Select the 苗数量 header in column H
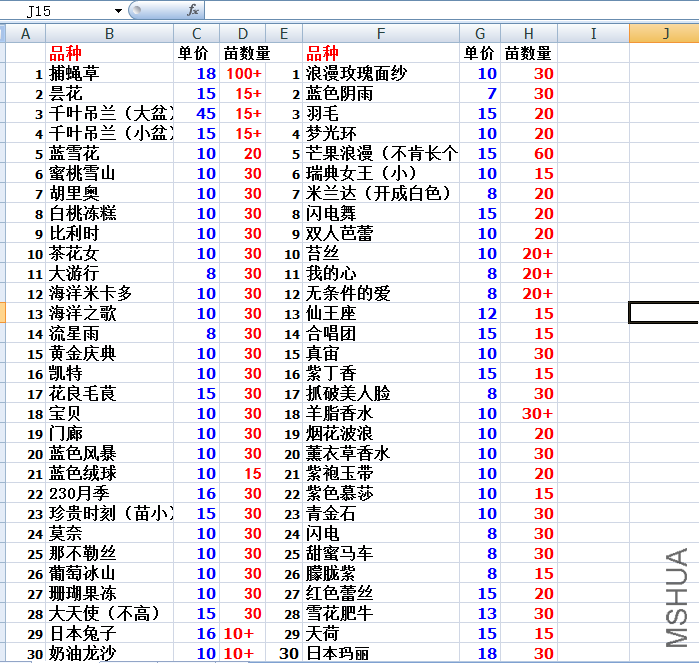Screen dimensions: 699x663 529,53
